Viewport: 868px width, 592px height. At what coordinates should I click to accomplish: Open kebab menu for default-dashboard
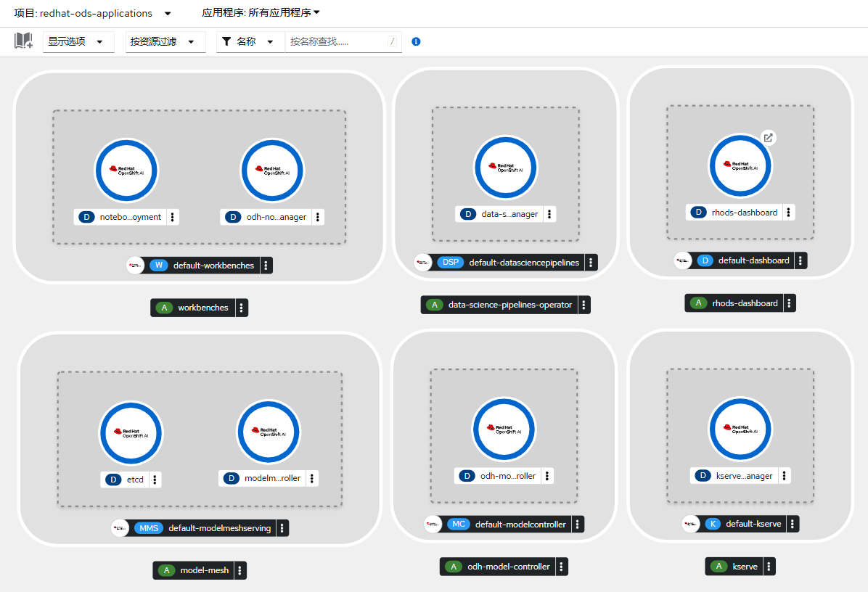(x=801, y=260)
